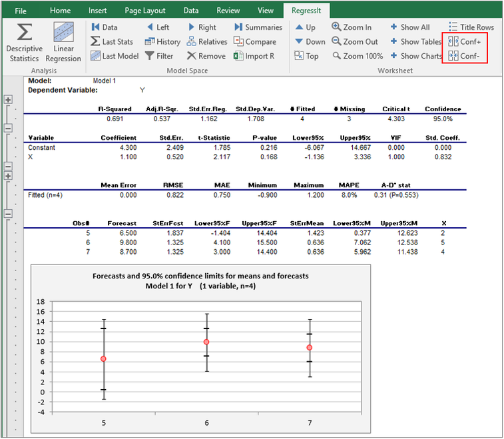Expand the collapsed outline group near R-Squared

(x=8, y=100)
